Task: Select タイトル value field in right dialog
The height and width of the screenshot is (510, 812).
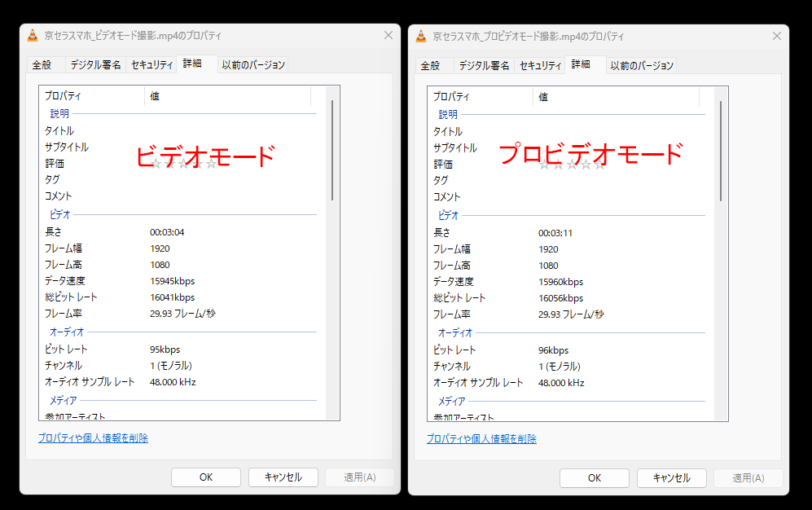Action: (619, 132)
